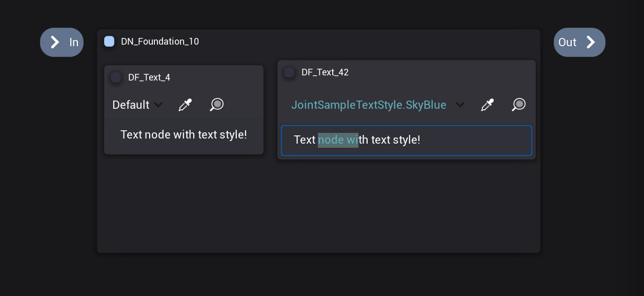Click the DN_Foundation_10 node title
This screenshot has width=644, height=296.
coord(160,42)
